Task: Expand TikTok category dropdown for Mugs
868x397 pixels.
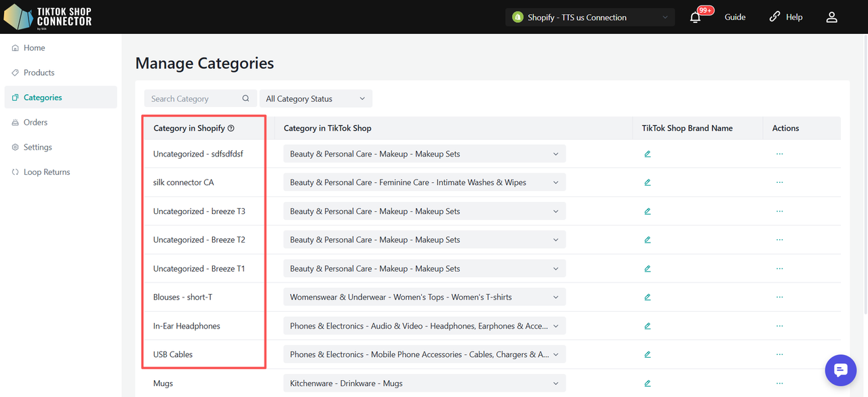Action: click(x=424, y=383)
